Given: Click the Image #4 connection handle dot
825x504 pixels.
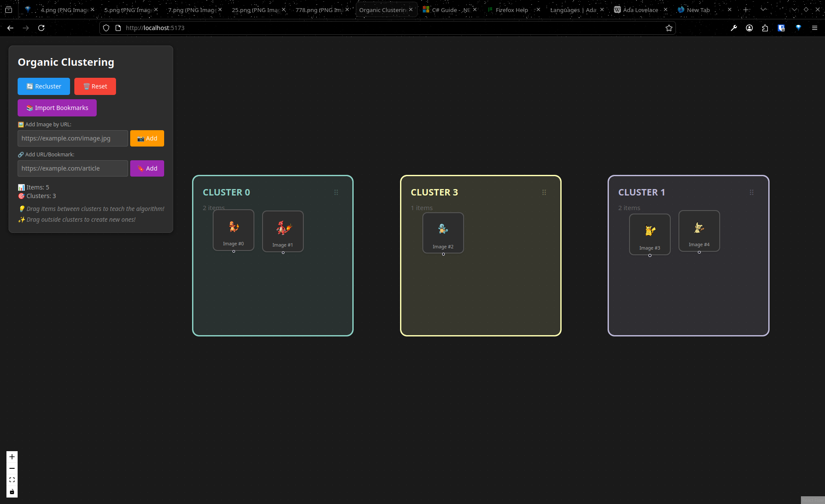Looking at the screenshot, I should [x=699, y=252].
